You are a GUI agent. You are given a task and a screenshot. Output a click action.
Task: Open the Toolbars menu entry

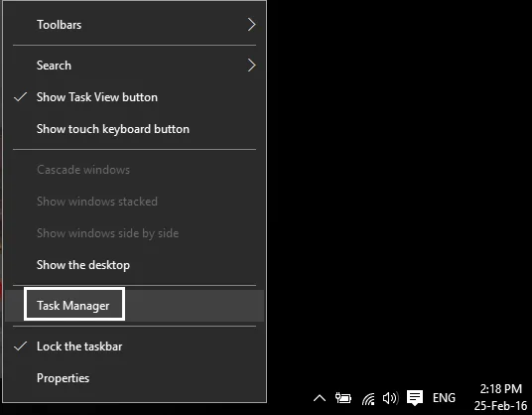click(134, 25)
